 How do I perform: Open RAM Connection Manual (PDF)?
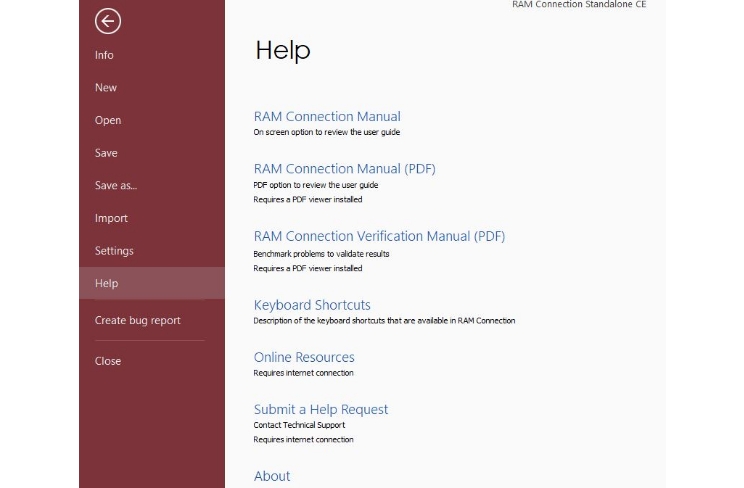click(344, 169)
